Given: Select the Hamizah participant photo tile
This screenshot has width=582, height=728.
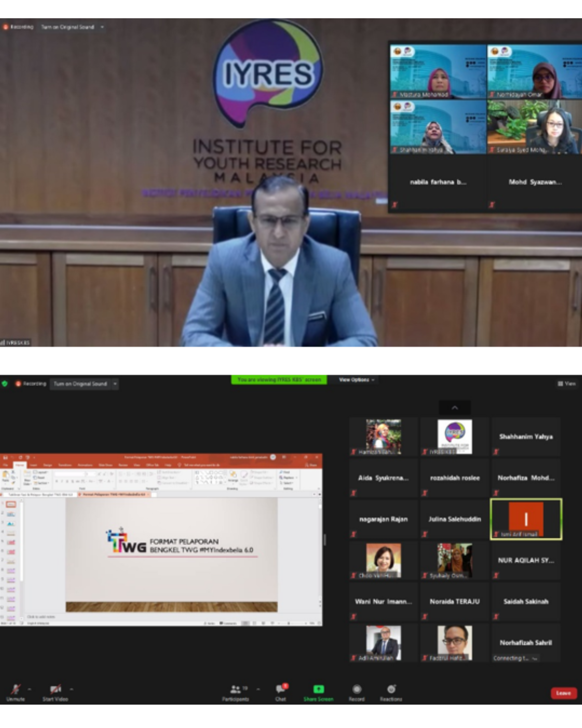Looking at the screenshot, I should 383,437.
